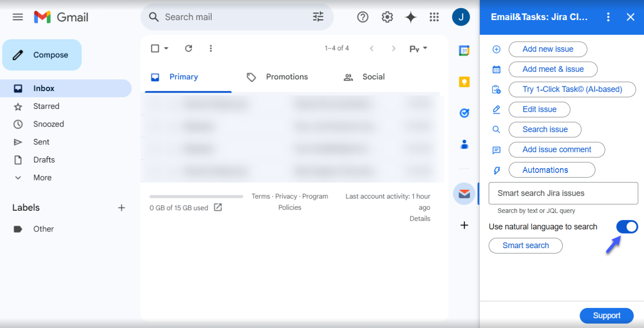Open Gmail settings gear
The image size is (644, 328).
(387, 17)
